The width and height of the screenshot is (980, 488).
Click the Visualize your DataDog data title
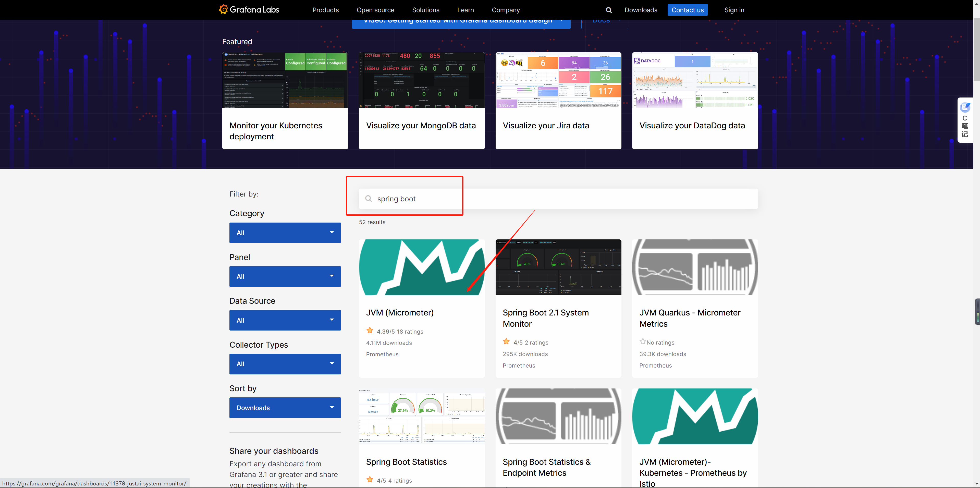[692, 126]
